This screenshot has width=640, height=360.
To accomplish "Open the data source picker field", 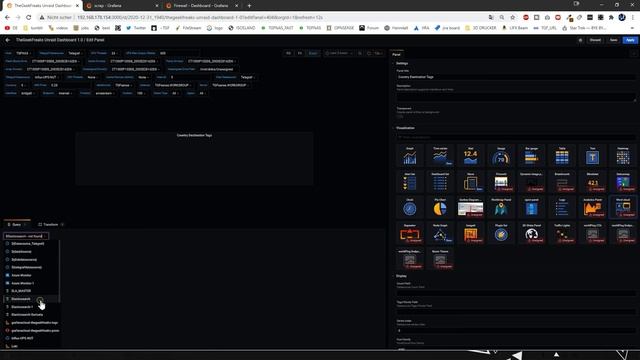I will pos(26,236).
